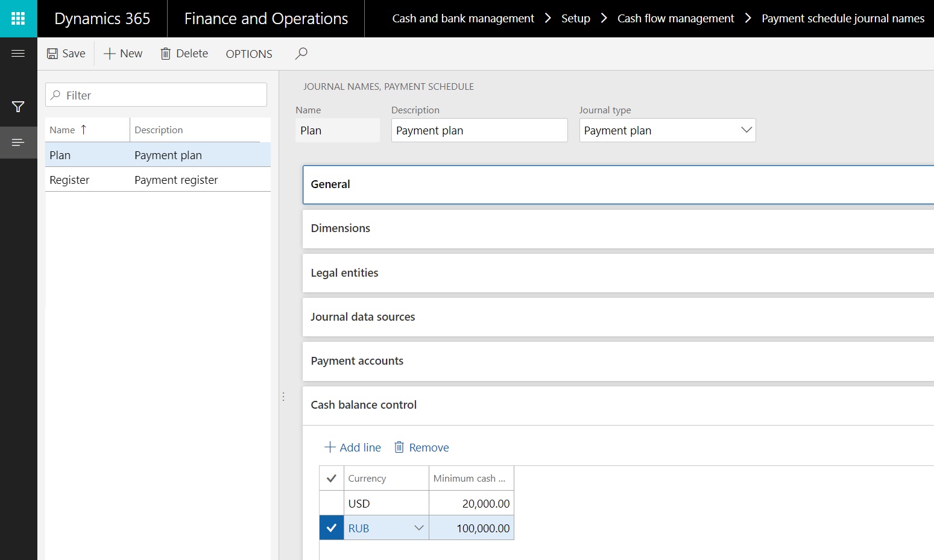934x560 pixels.
Task: Click the New record plus icon
Action: [110, 54]
